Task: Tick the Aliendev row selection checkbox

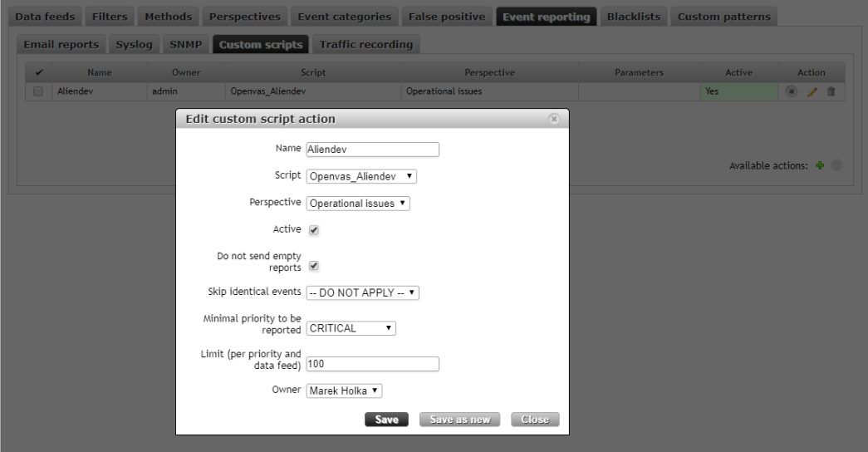Action: pyautogui.click(x=37, y=93)
